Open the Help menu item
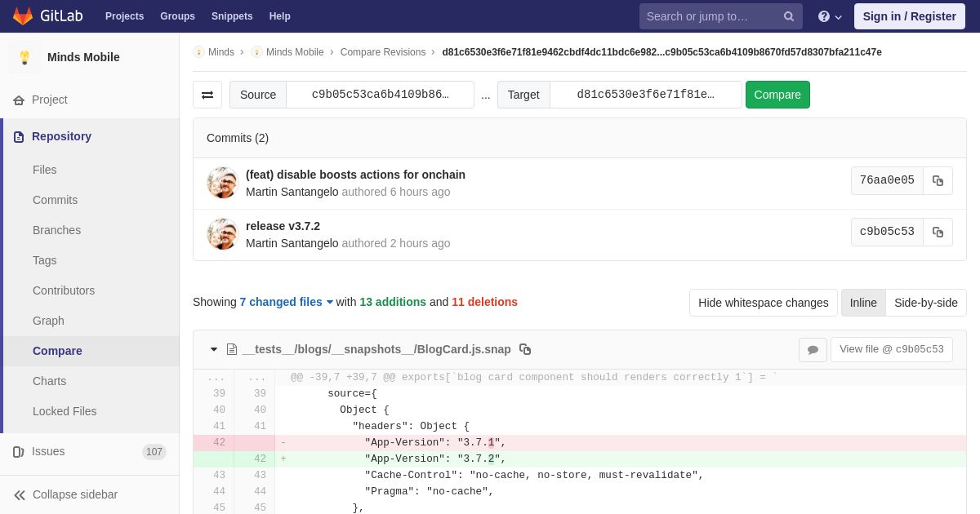The image size is (980, 514). pos(280,16)
